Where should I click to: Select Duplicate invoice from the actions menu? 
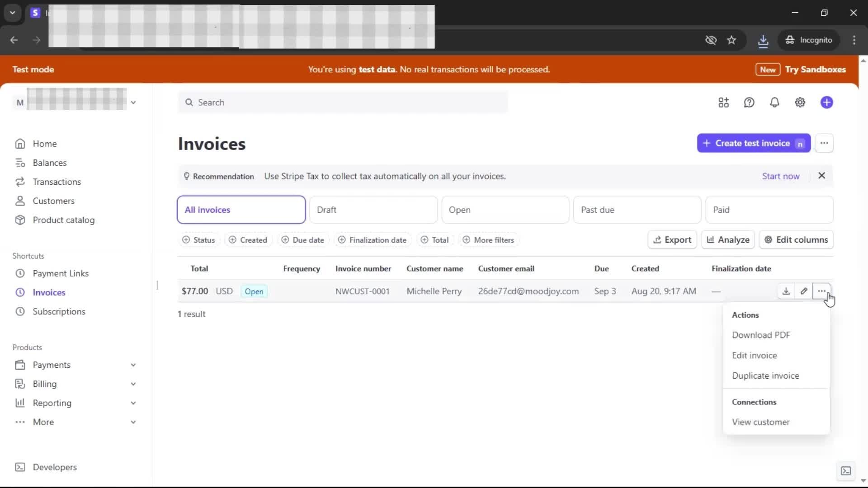[765, 375]
